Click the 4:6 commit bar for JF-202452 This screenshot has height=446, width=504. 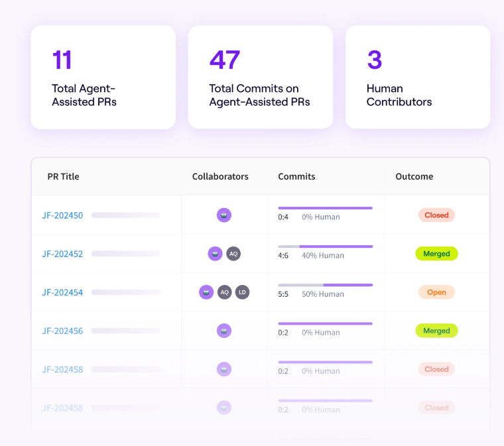(x=326, y=247)
